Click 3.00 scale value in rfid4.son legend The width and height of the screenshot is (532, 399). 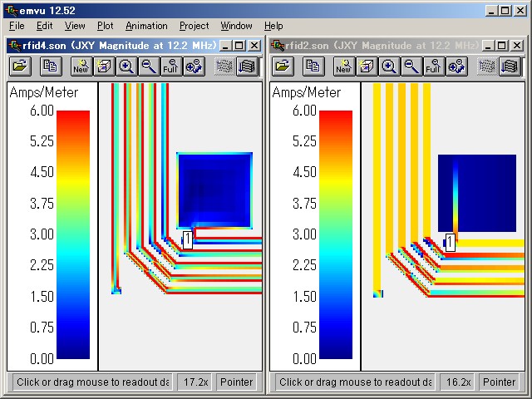tap(42, 234)
